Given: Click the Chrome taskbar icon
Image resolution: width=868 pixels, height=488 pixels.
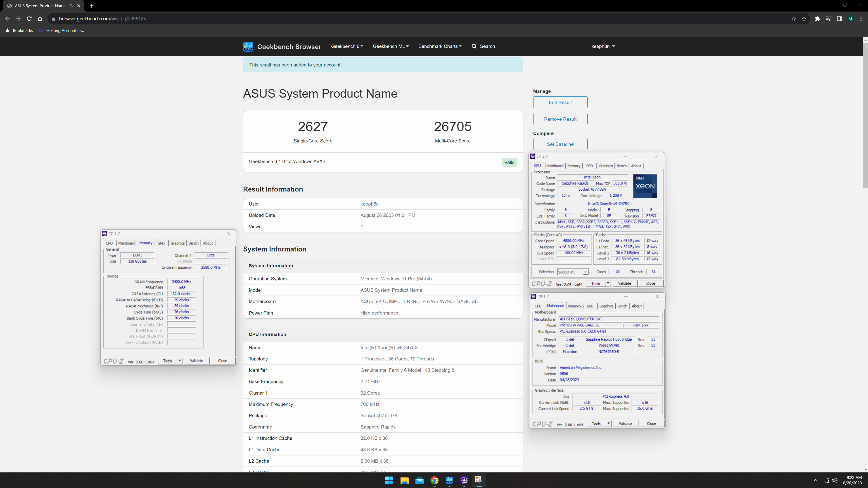Looking at the screenshot, I should [434, 480].
